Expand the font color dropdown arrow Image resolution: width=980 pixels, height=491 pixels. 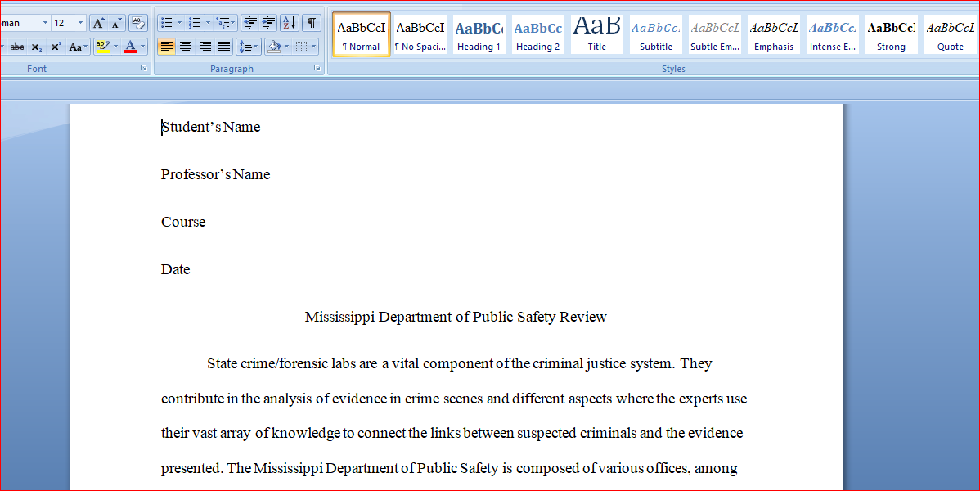(x=142, y=47)
